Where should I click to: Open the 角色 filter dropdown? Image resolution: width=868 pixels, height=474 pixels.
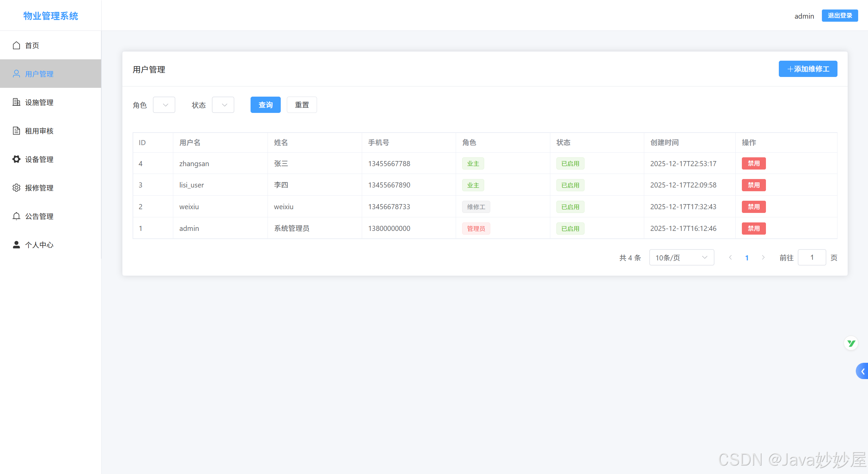164,105
